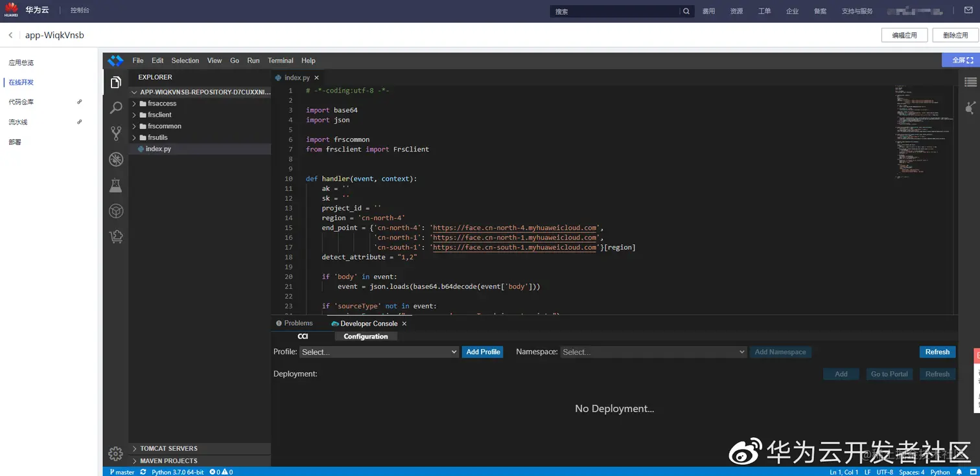The height and width of the screenshot is (476, 980).
Task: Open the File menu
Action: [138, 60]
